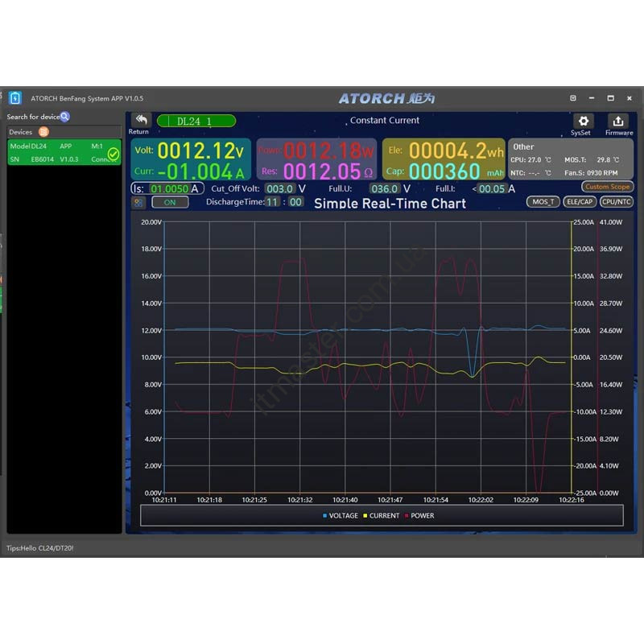Viewport: 644px width, 644px height.
Task: Click the Search for device magnifier icon
Action: pyautogui.click(x=65, y=117)
